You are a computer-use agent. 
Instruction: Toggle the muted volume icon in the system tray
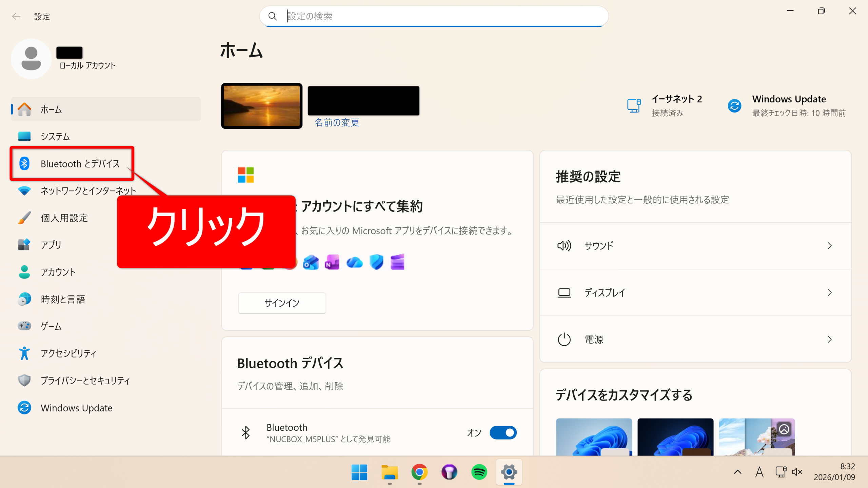pyautogui.click(x=797, y=472)
